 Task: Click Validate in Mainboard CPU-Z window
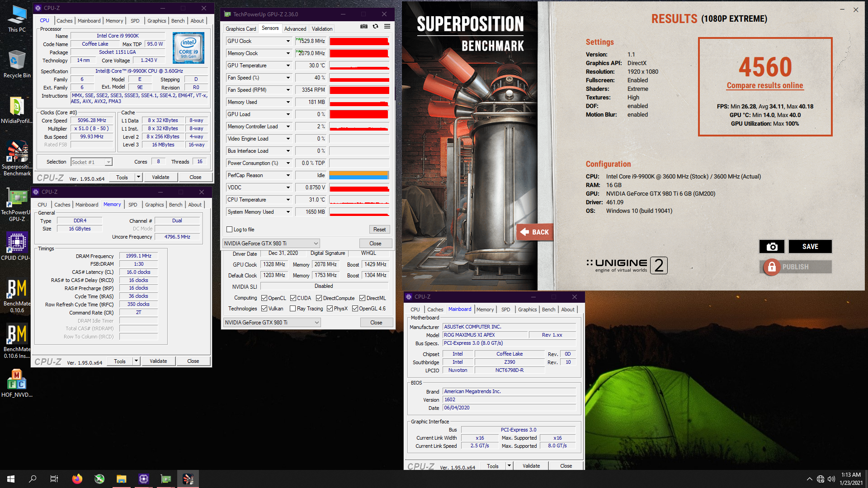tap(531, 466)
